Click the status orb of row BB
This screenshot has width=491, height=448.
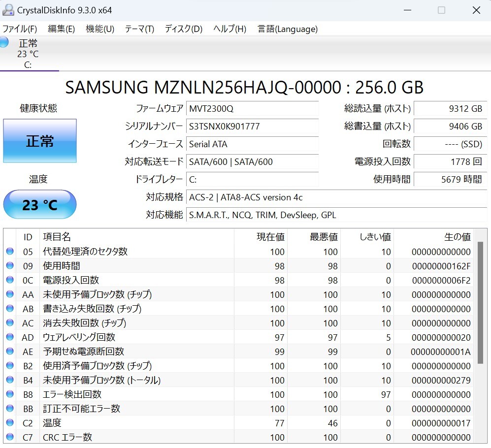coord(10,408)
